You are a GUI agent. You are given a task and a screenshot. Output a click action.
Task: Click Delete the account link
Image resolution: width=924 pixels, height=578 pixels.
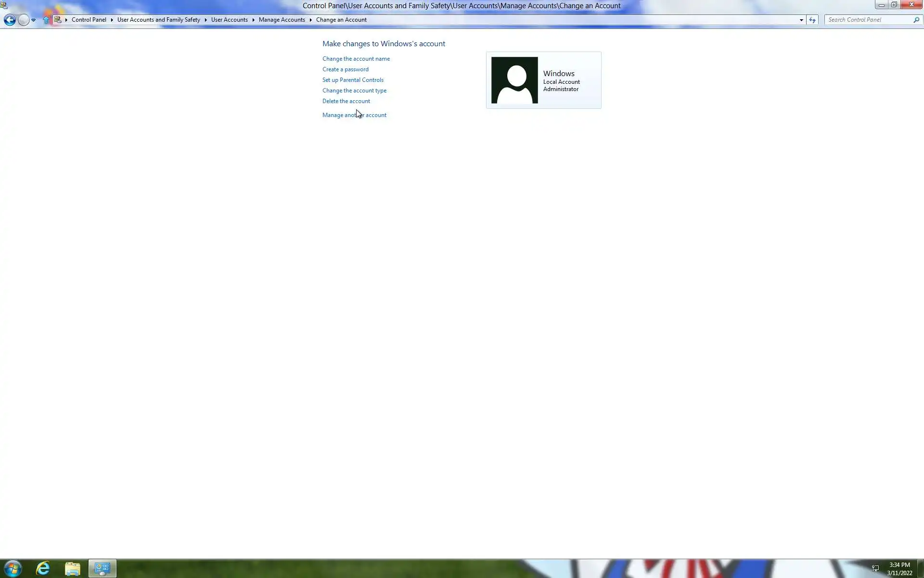[346, 101]
